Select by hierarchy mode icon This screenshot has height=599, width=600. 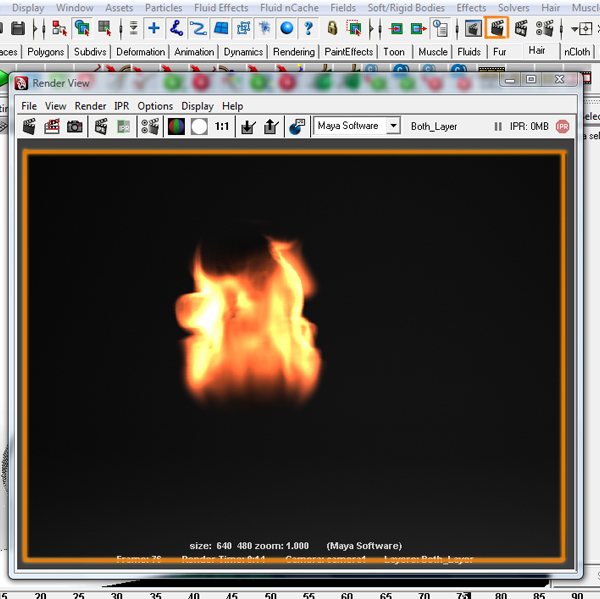(x=60, y=28)
